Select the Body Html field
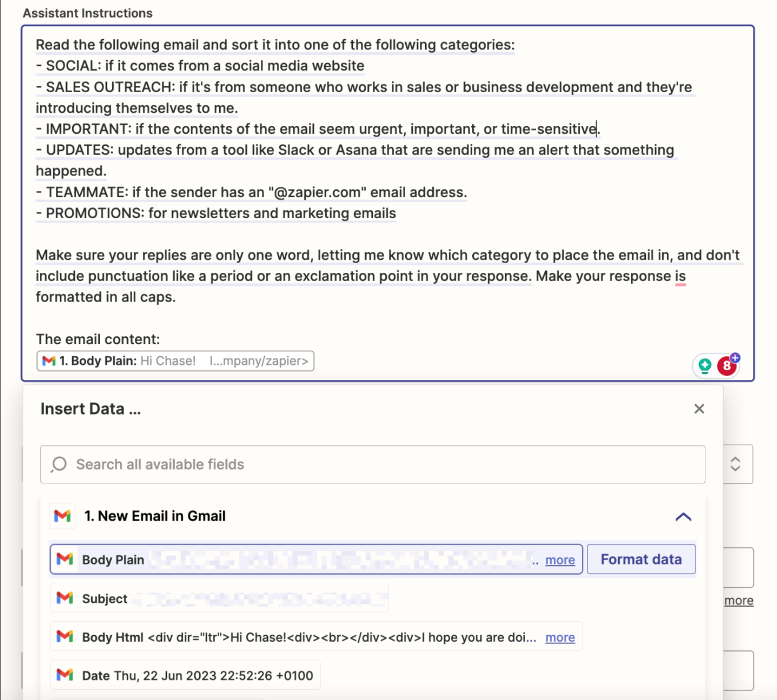Image resolution: width=777 pixels, height=700 pixels. coord(316,637)
